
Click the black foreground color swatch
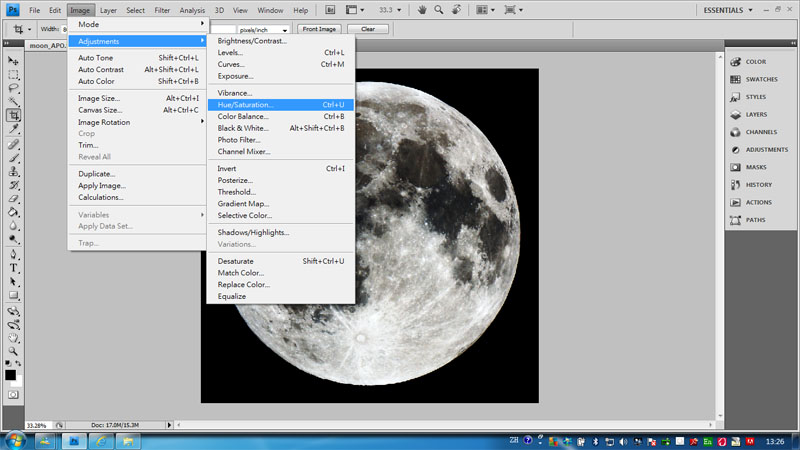pos(10,375)
